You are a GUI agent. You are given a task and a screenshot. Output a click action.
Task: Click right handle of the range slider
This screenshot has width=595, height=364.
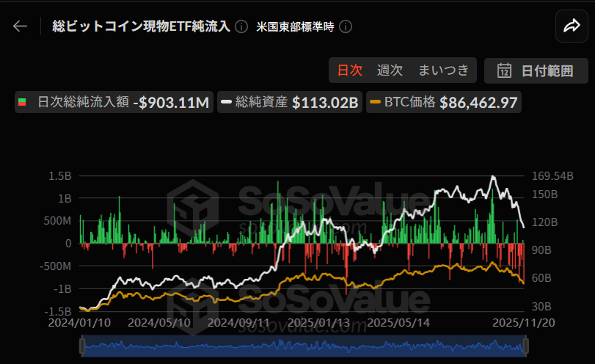(525, 345)
